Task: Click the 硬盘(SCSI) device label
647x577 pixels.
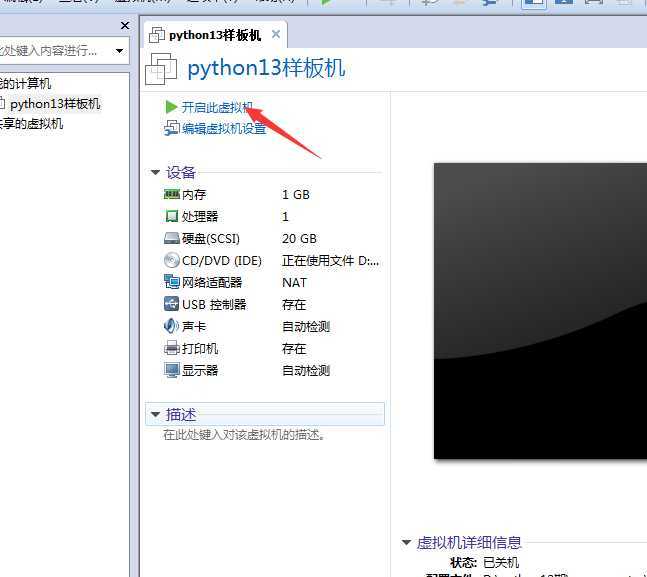Action: 211,239
